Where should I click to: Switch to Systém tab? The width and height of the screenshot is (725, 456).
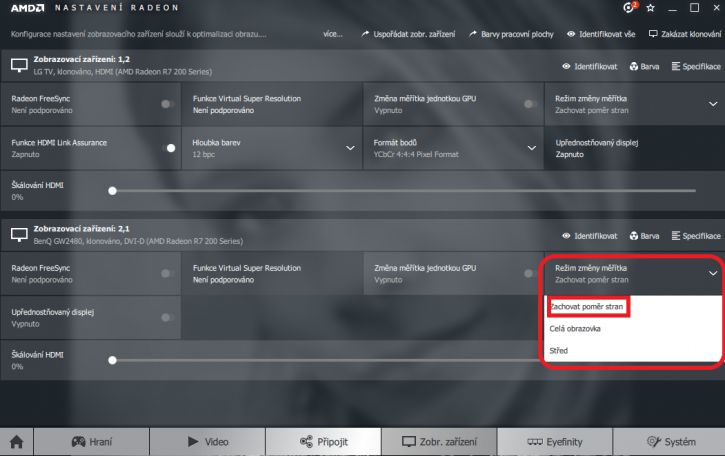pos(670,442)
